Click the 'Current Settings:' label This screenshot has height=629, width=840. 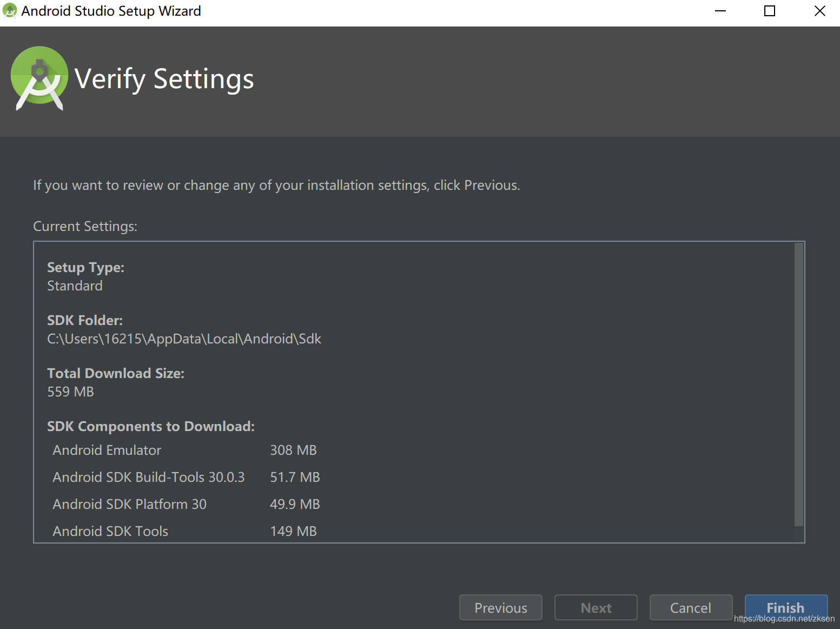pos(85,226)
